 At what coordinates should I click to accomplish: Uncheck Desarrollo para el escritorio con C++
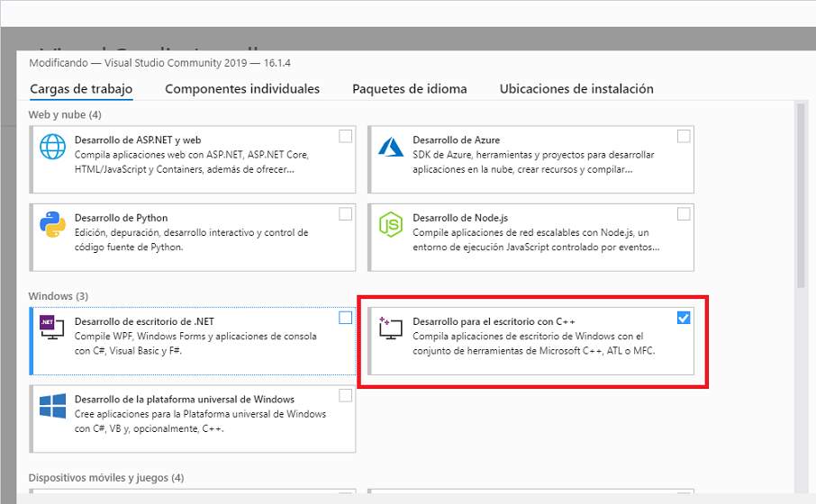(684, 318)
